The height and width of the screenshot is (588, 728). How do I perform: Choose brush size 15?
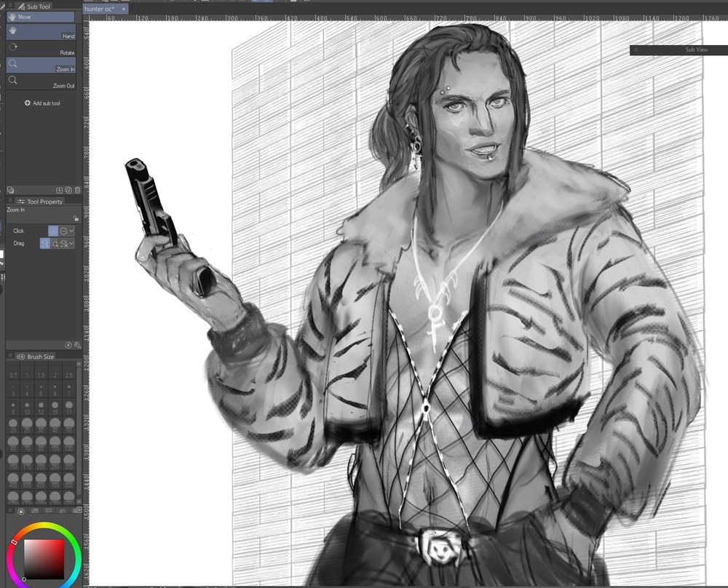coord(55,408)
